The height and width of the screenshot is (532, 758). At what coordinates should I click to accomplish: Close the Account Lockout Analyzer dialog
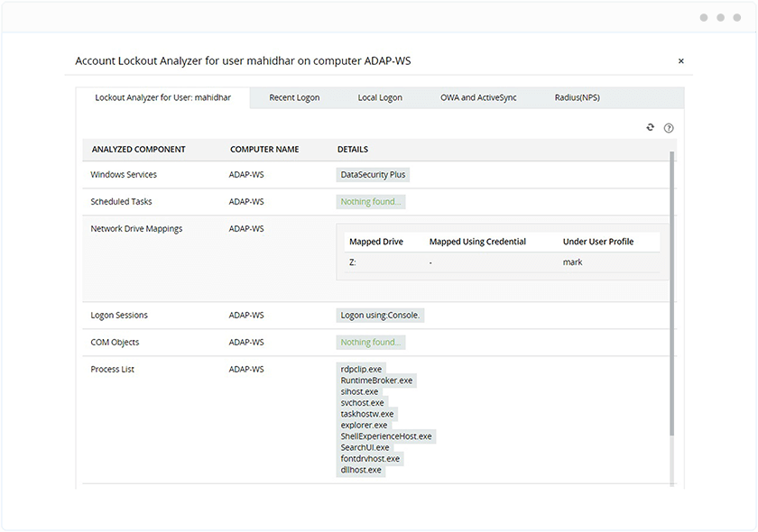pos(680,61)
